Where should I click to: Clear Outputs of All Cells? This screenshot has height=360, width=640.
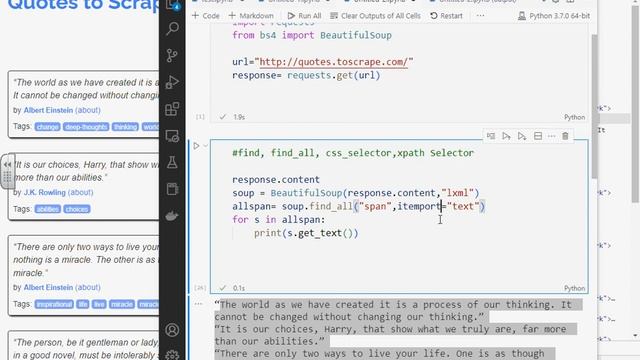[375, 16]
